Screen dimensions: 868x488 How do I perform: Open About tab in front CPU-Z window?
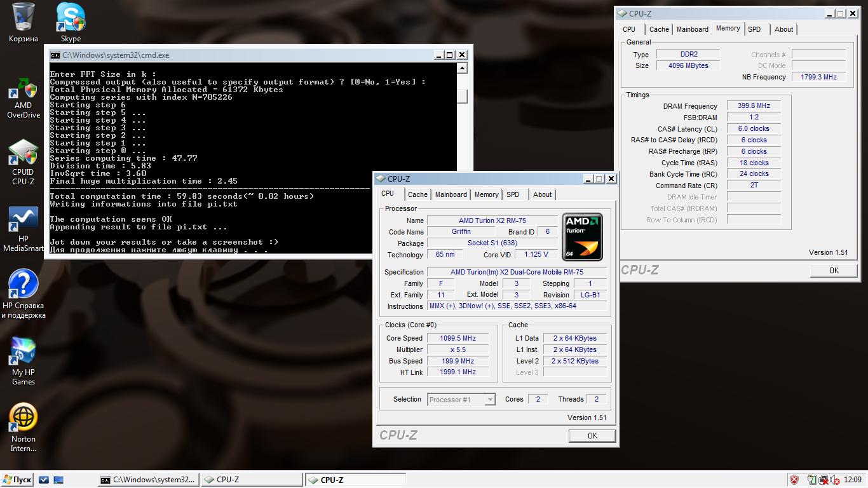coord(542,194)
